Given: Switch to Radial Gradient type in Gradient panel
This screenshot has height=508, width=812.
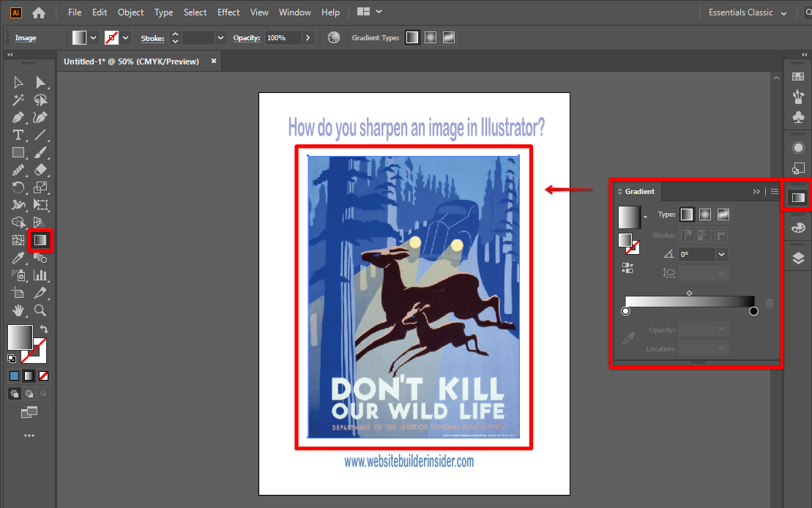Looking at the screenshot, I should (x=704, y=214).
